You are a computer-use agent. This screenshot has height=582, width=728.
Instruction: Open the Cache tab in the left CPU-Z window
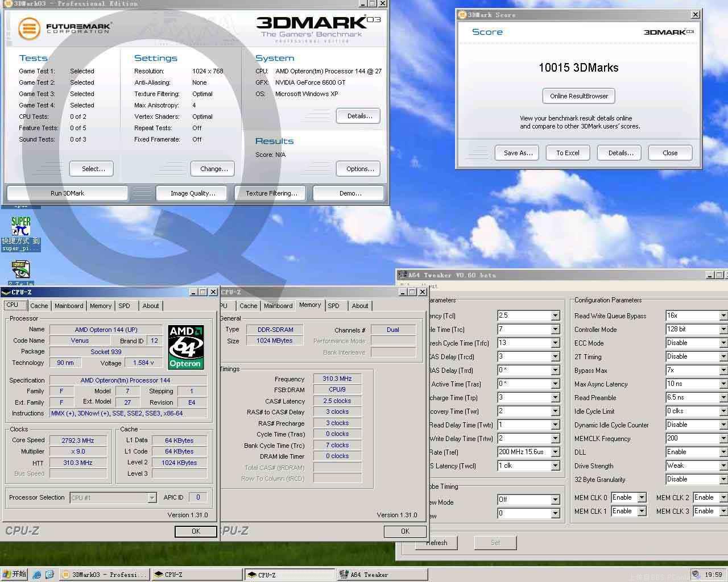39,306
